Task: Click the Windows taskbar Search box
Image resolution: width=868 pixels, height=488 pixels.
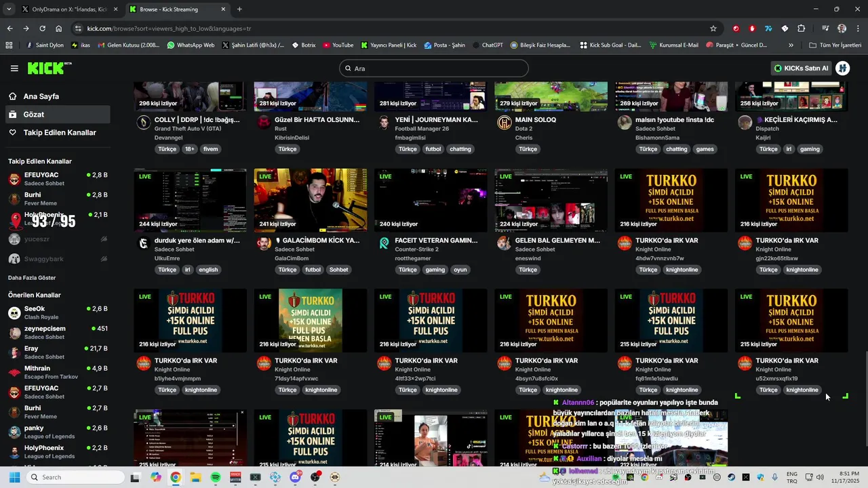Action: click(x=76, y=477)
